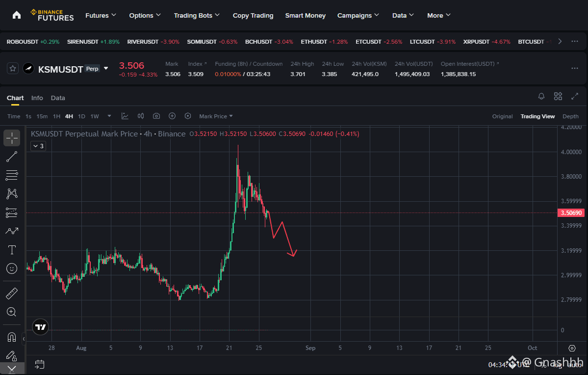
Task: Open go-to-date calendar icon
Action: (x=39, y=364)
